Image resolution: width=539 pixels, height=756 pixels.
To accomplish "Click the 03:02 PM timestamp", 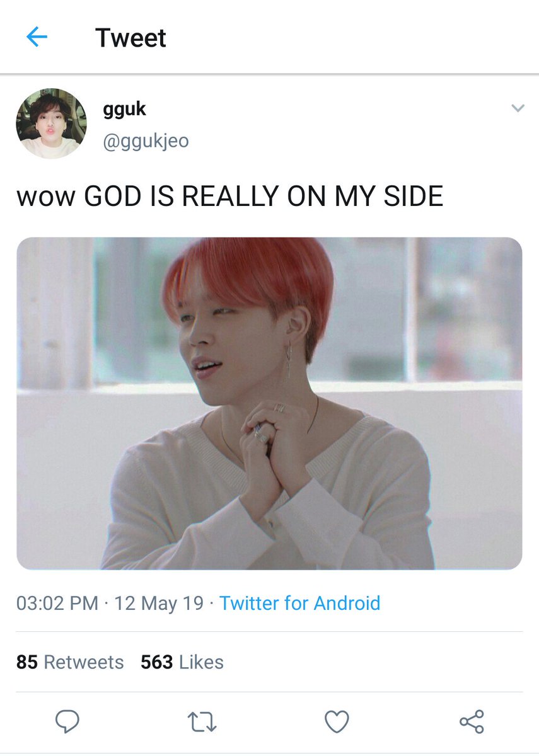I will click(57, 603).
